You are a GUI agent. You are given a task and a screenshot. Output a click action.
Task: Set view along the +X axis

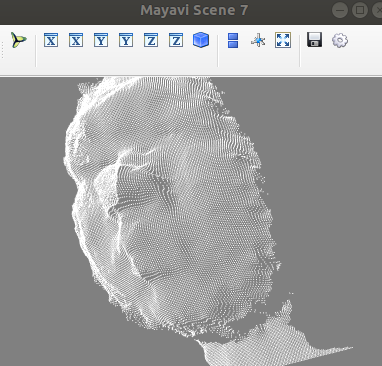51,40
